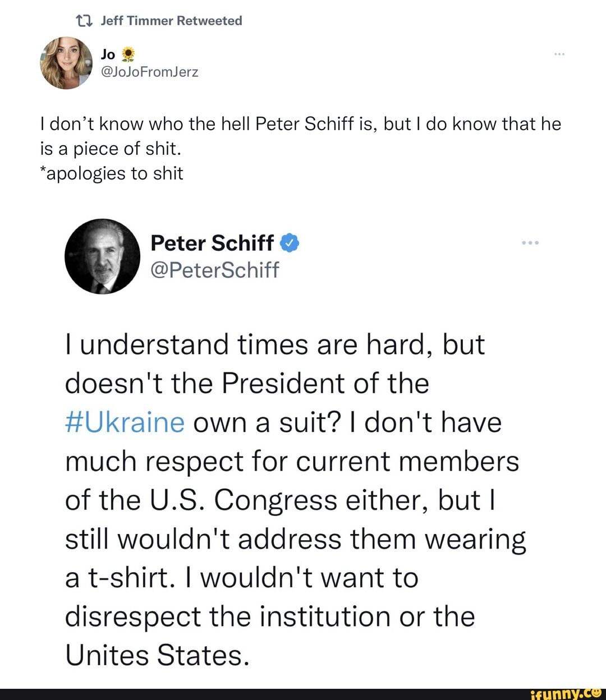Viewport: 606px width, 700px height.
Task: Click the sunflower emoji next to Jo
Action: tap(128, 53)
